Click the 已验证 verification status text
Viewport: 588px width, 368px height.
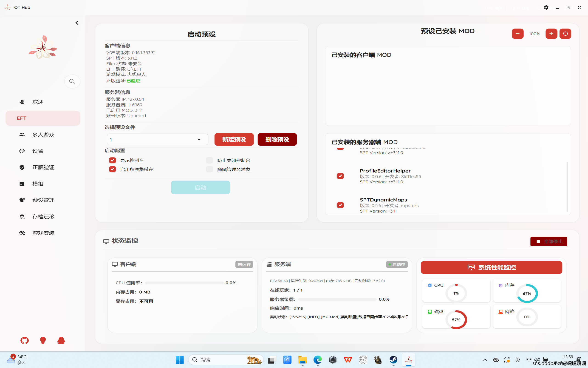[x=133, y=80]
